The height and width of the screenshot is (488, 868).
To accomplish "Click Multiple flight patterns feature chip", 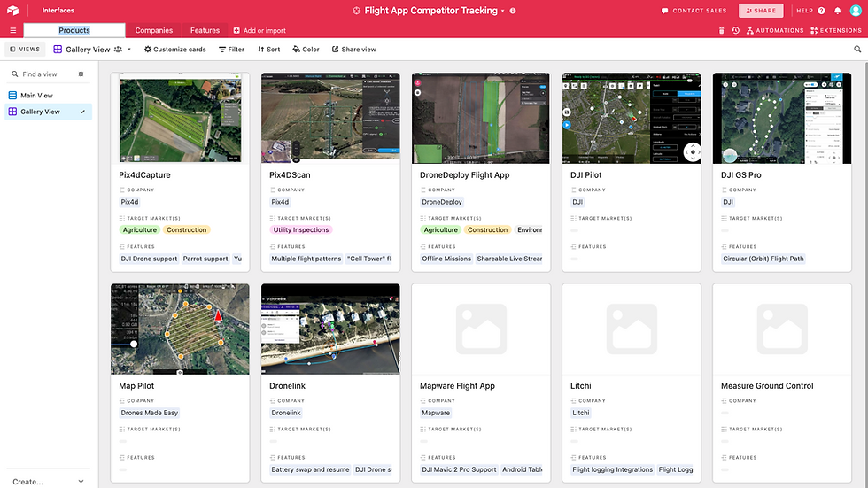I will point(306,259).
